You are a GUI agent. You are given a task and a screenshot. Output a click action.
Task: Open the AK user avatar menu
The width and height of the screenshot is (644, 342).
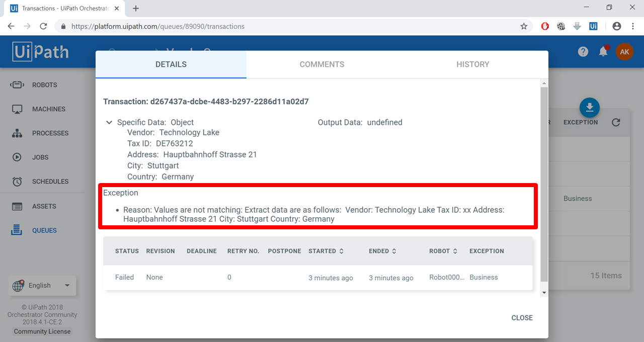tap(624, 52)
